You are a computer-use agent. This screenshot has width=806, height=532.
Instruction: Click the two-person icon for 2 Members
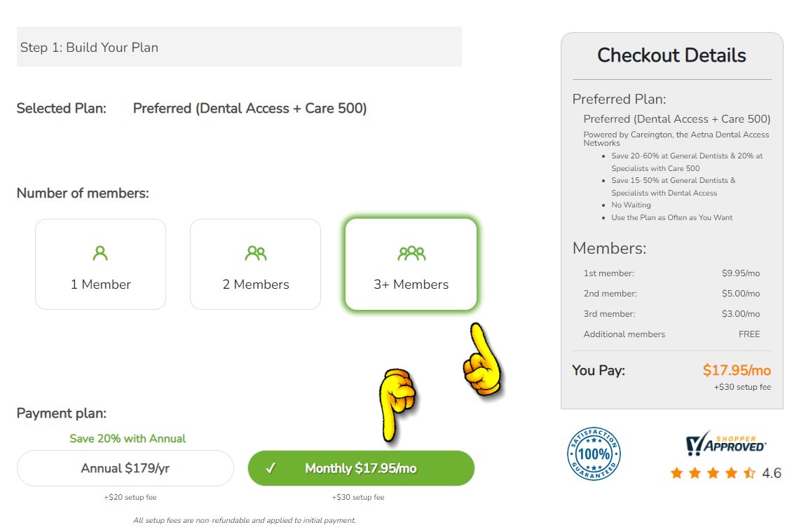[256, 253]
